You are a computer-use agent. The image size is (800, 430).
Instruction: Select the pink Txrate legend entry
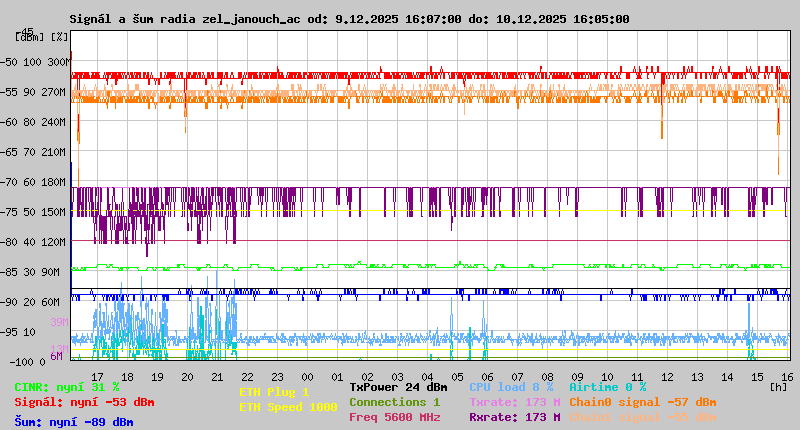(x=514, y=402)
